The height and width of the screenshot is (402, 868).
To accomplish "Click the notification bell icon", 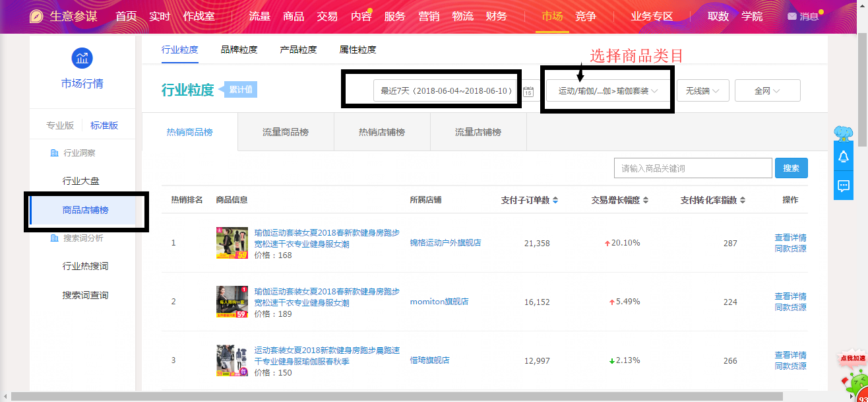I will point(843,156).
